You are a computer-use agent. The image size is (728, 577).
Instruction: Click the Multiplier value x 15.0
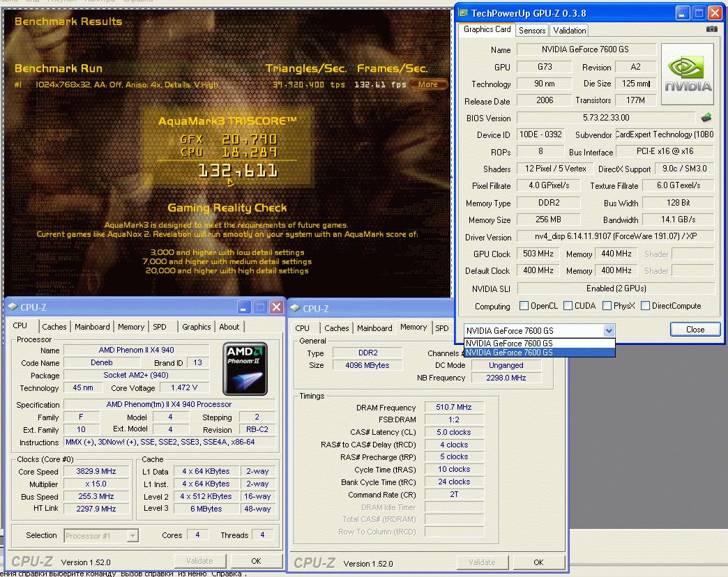[x=96, y=484]
